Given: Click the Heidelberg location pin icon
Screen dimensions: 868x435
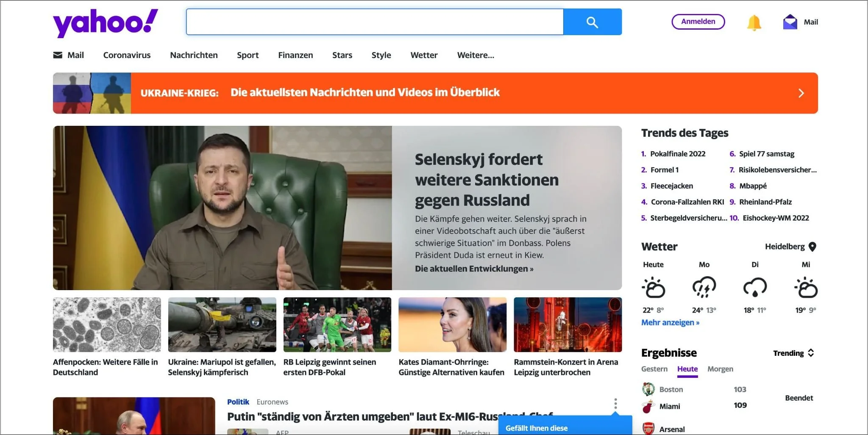Looking at the screenshot, I should [x=812, y=247].
